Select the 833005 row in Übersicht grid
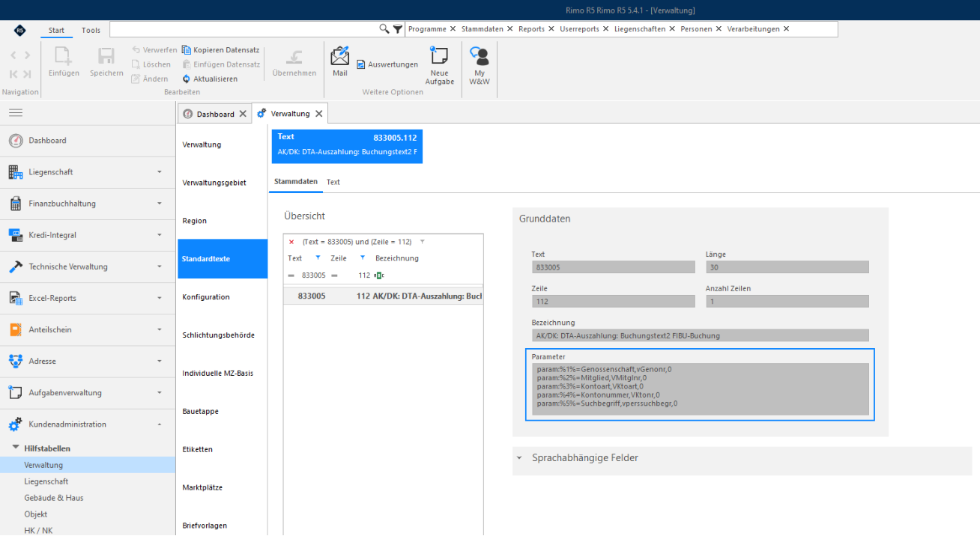 383,296
